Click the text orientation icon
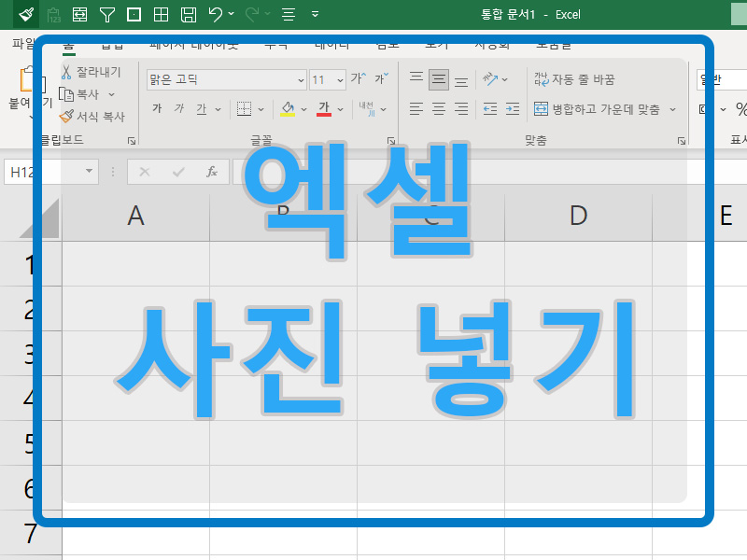The image size is (747, 560). 490,79
